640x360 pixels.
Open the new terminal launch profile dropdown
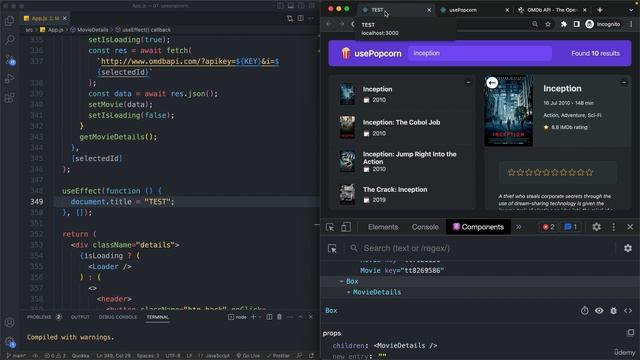pyautogui.click(x=260, y=317)
